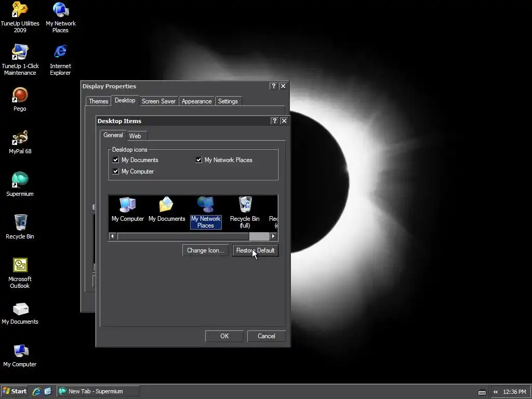
Task: Select TuneUp Utilities 2009 desktop icon
Action: [x=20, y=17]
